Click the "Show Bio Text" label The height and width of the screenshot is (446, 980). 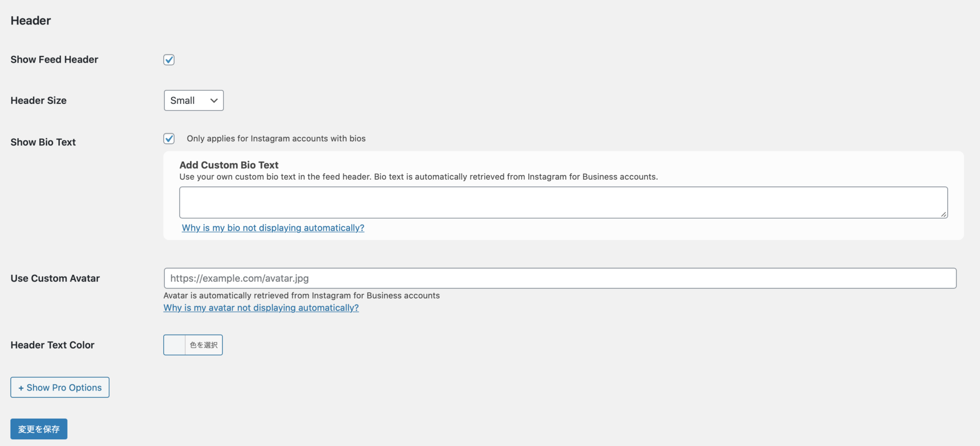[x=43, y=142]
